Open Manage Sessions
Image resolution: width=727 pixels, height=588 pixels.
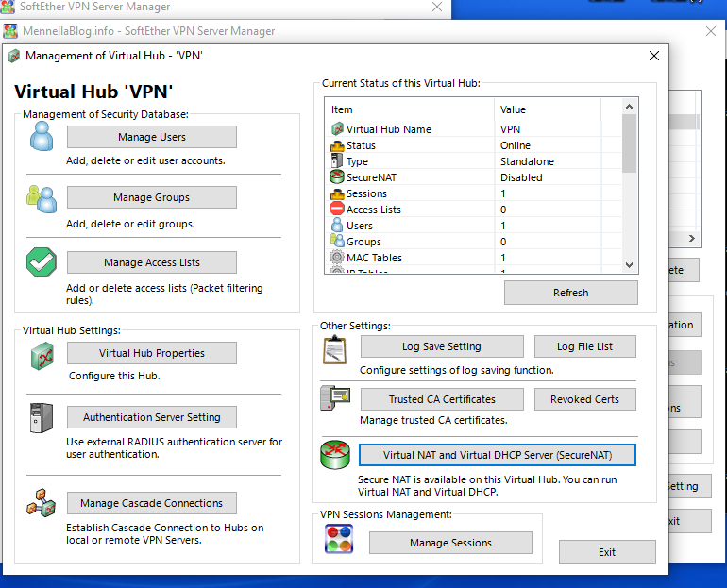click(450, 543)
